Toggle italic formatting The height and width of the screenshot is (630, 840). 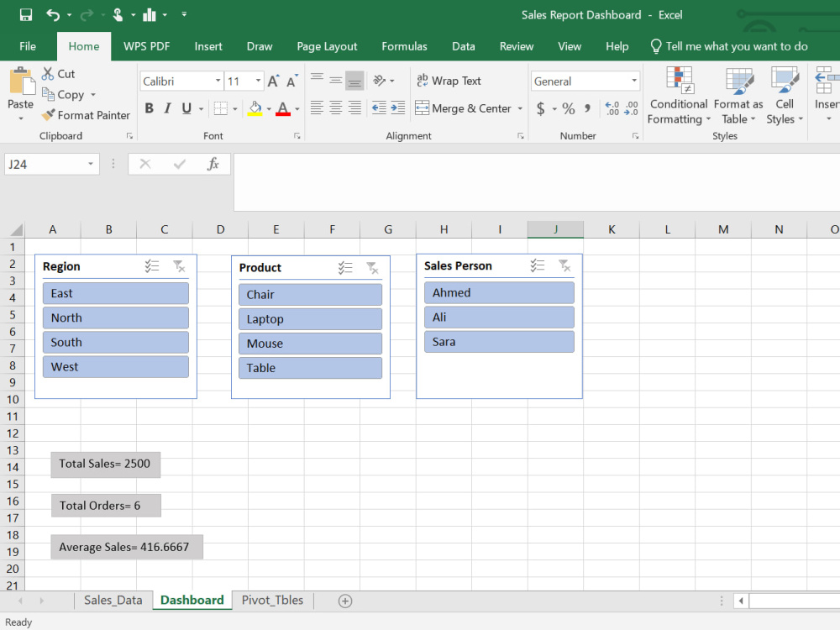coord(168,108)
